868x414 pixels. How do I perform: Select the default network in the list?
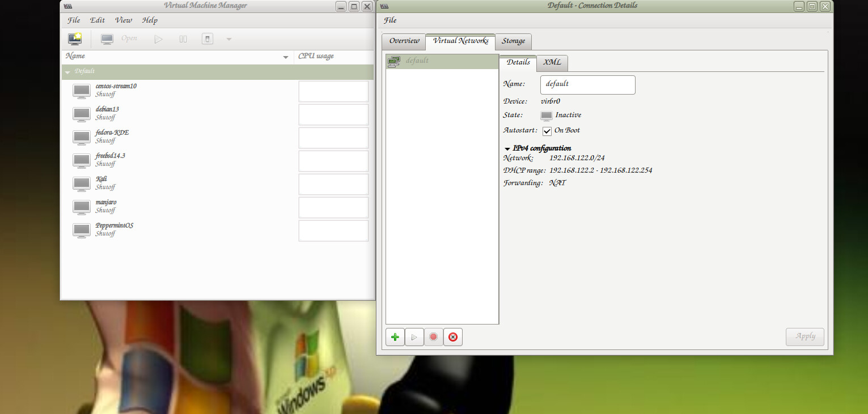[x=417, y=61]
